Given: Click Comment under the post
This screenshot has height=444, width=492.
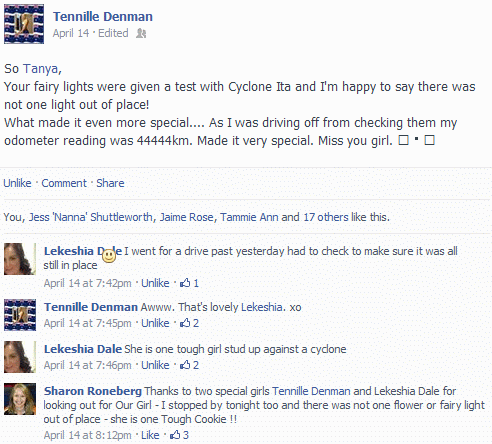Looking at the screenshot, I should pos(64,183).
